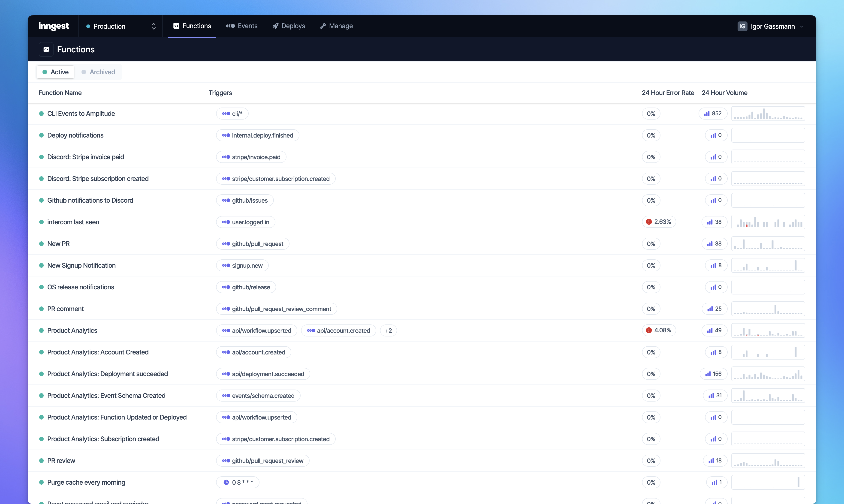This screenshot has height=504, width=844.
Task: Click the clock icon on the cron trigger badge
Action: pyautogui.click(x=226, y=482)
